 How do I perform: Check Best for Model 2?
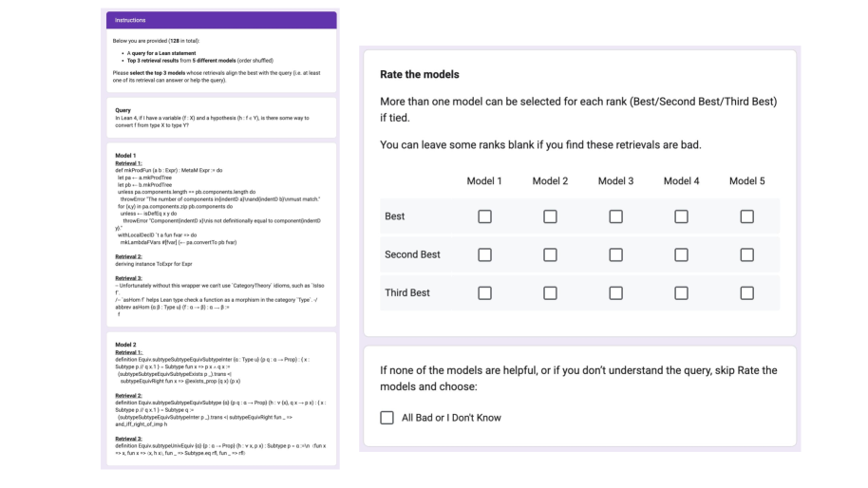550,216
